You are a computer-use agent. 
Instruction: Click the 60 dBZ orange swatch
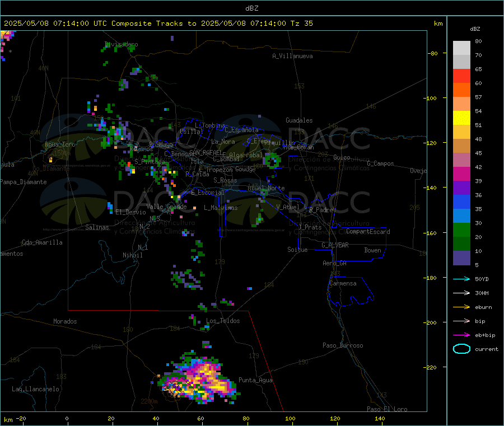pos(461,90)
